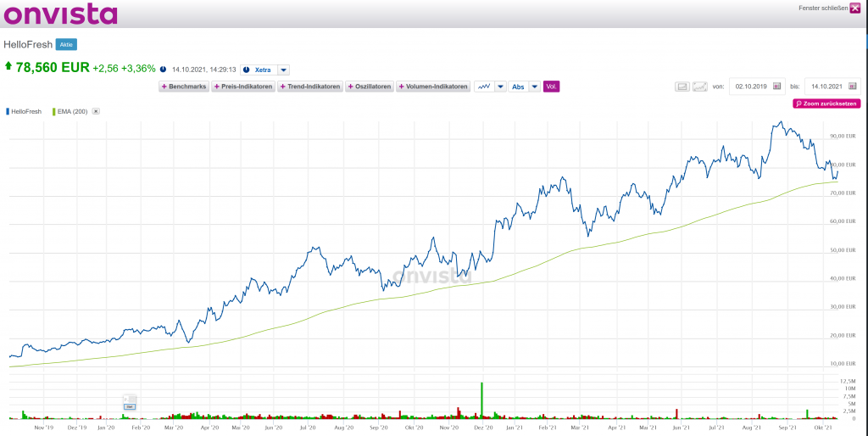Image resolution: width=868 pixels, height=436 pixels.
Task: Click the Aktie tag next to HelloFresh
Action: pyautogui.click(x=66, y=44)
